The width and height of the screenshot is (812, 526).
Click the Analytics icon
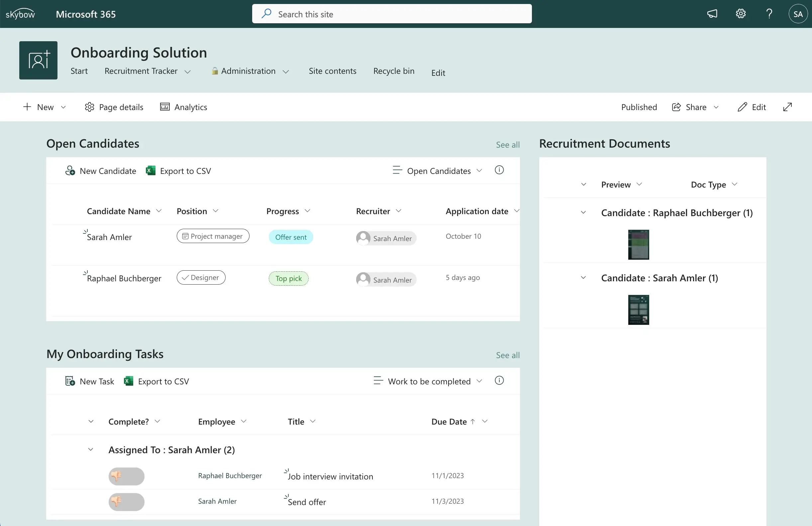[x=165, y=107]
